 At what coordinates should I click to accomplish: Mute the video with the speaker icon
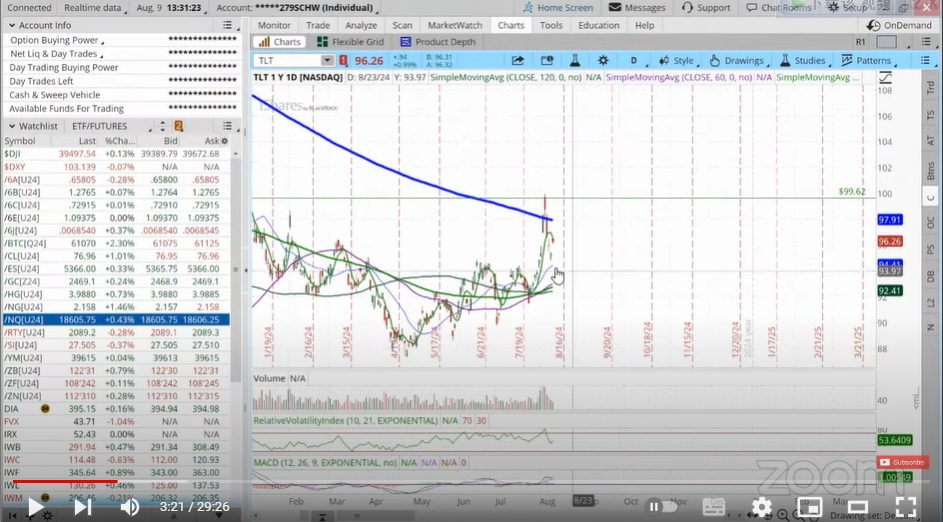129,507
